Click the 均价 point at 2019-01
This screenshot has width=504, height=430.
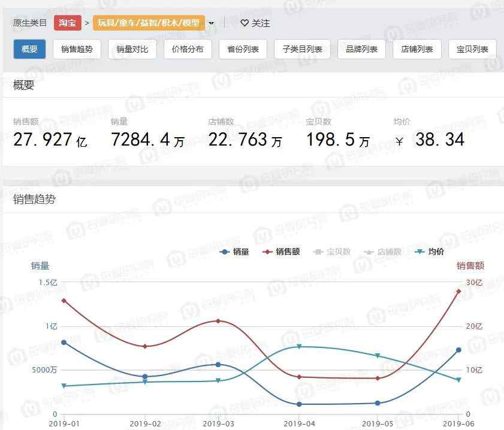[64, 386]
